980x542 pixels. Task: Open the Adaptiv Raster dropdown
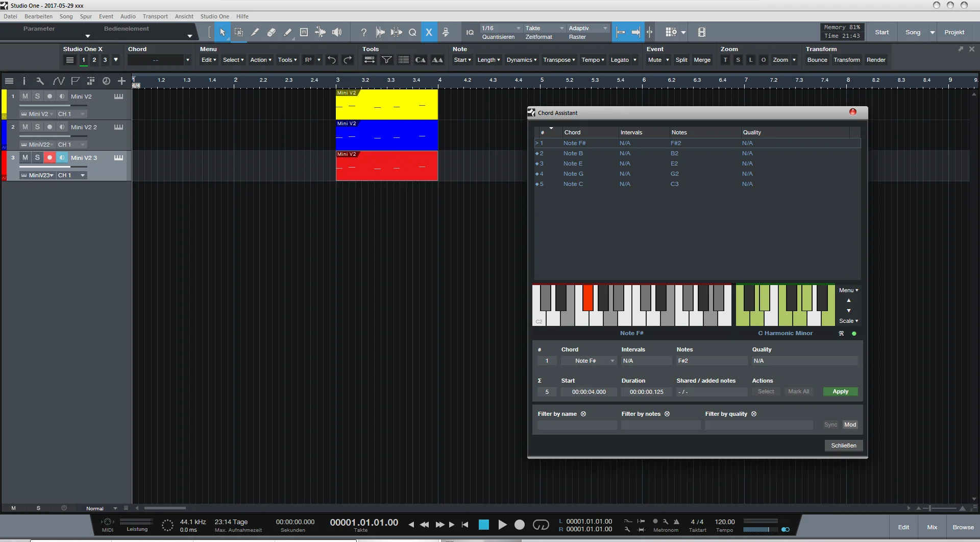589,28
